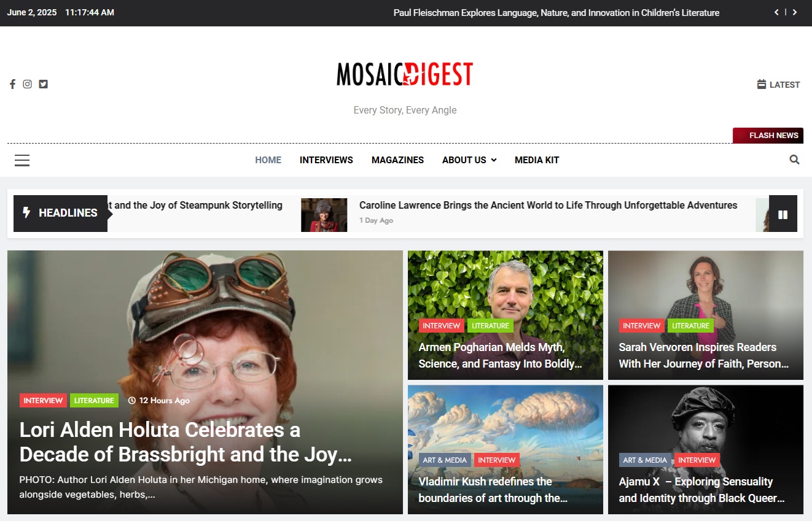Open the Magazines menu item

tap(397, 160)
